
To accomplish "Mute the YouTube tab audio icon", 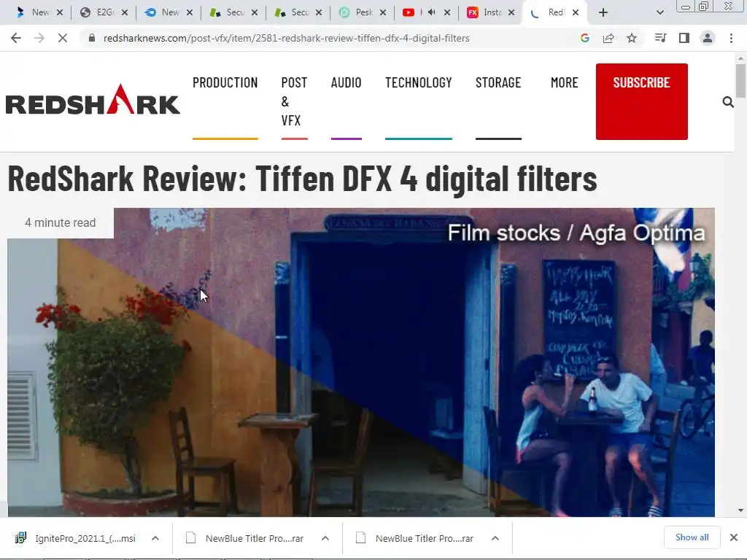I will point(432,12).
